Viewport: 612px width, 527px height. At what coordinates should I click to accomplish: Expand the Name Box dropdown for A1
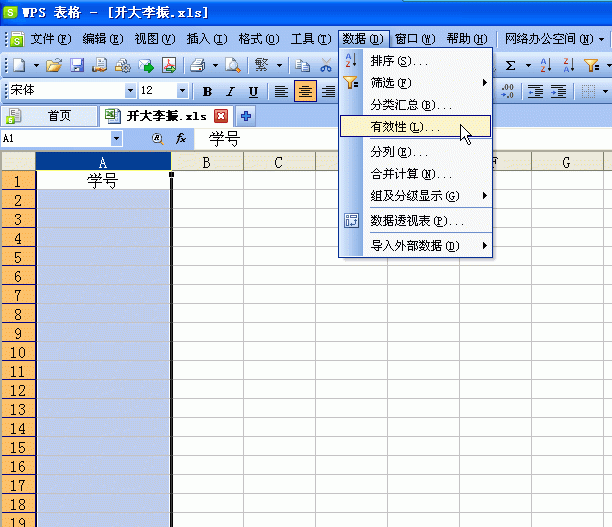116,138
